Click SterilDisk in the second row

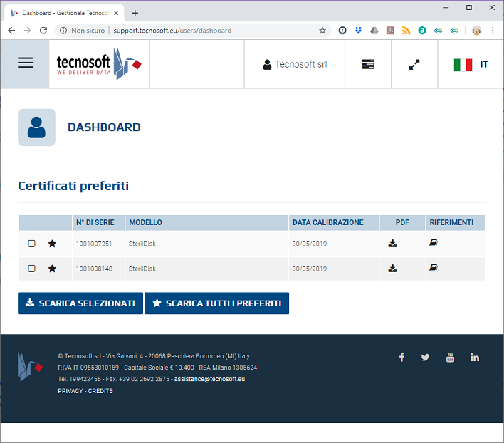(142, 269)
